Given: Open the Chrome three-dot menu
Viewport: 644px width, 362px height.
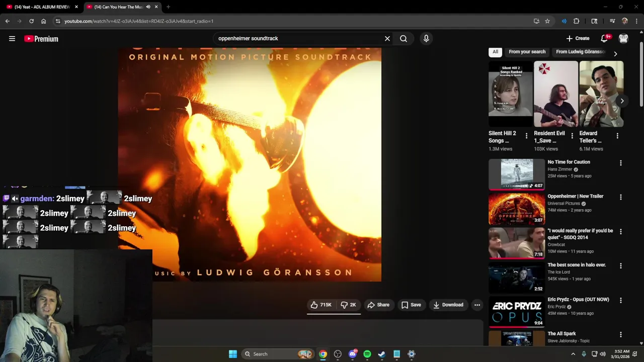Looking at the screenshot, I should pyautogui.click(x=636, y=21).
